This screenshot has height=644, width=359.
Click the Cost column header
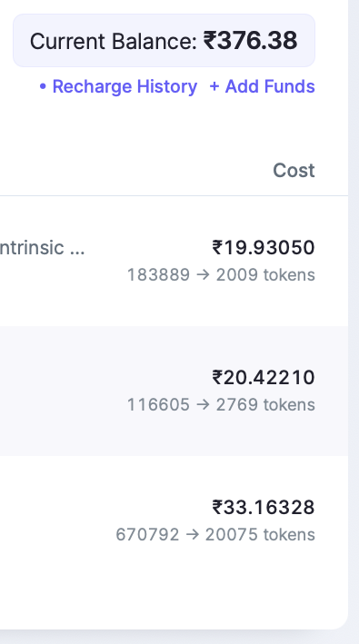(x=294, y=170)
